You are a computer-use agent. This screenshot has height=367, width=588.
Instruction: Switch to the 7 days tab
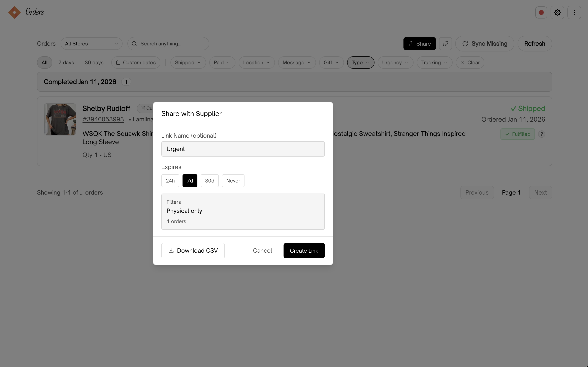[x=66, y=62]
